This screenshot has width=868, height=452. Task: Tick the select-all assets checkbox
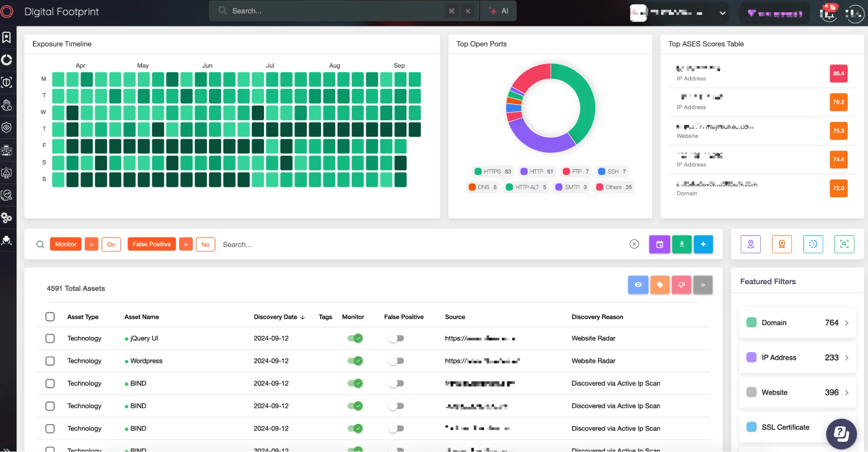tap(50, 317)
